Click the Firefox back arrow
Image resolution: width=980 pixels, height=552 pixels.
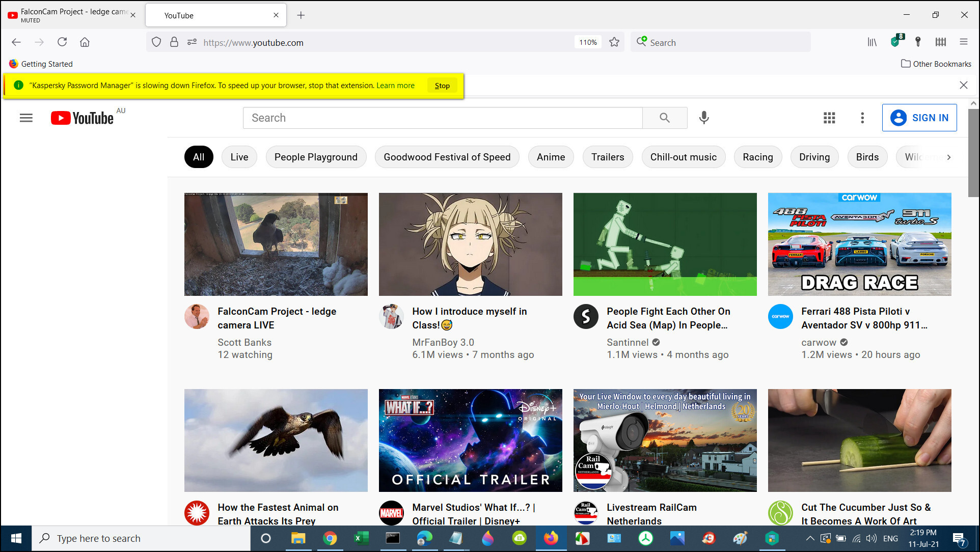pyautogui.click(x=16, y=42)
